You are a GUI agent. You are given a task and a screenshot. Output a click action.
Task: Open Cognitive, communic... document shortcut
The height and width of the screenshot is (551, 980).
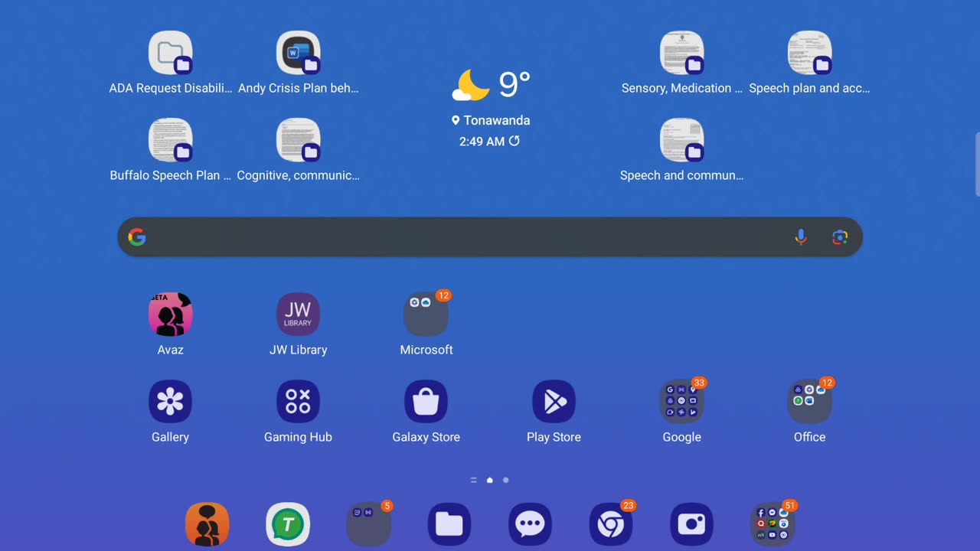pos(298,140)
